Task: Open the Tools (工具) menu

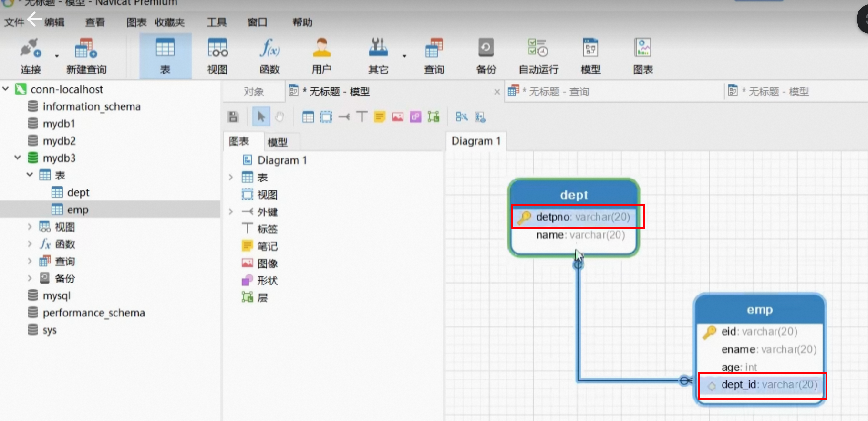Action: [217, 22]
